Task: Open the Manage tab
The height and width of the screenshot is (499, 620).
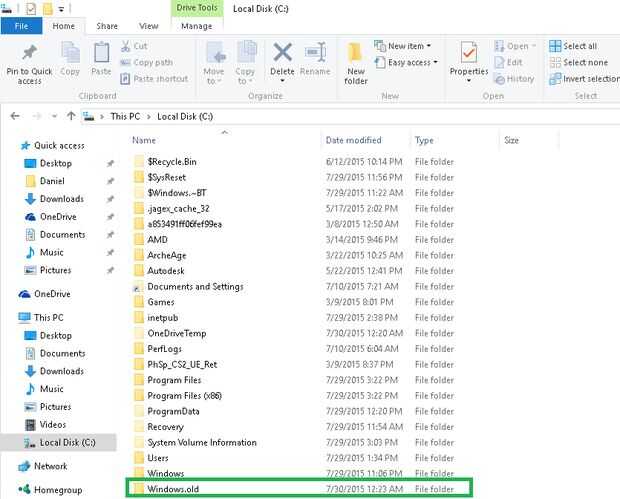Action: click(197, 26)
